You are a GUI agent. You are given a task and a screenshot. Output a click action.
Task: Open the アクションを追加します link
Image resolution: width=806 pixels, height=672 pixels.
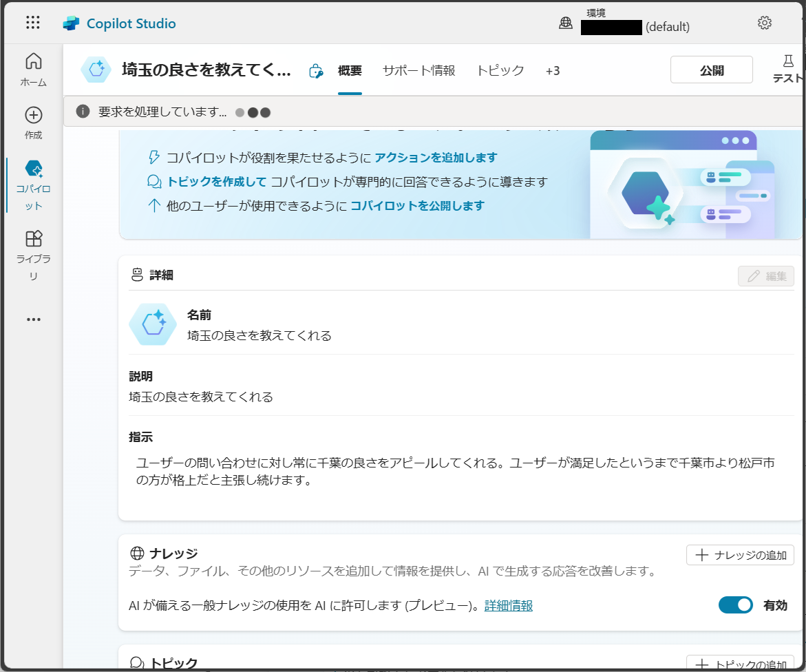(x=436, y=158)
